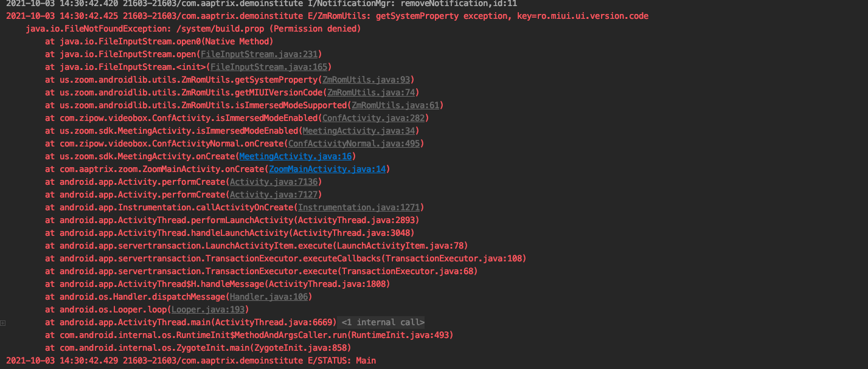
Task: Click the 'handleLaunchActivity(ActivityThread.java:3048)' line
Action: (x=230, y=233)
